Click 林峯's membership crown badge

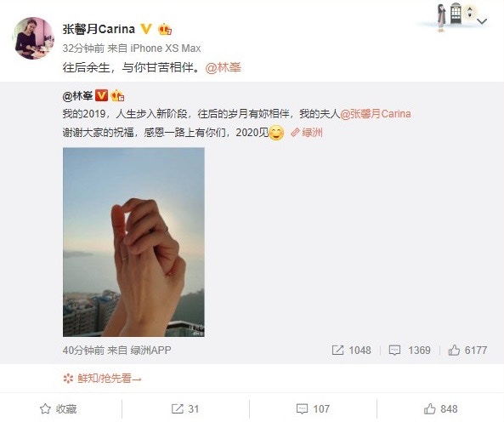117,95
